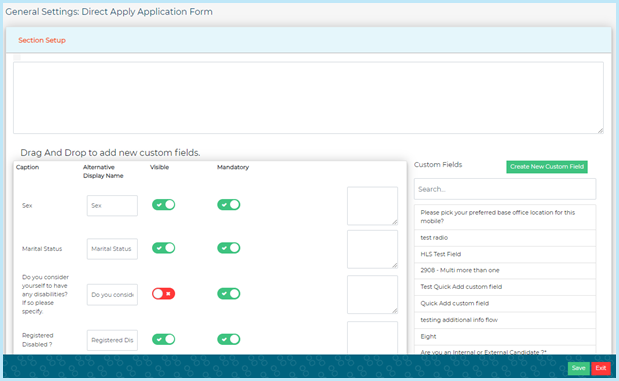Toggle Mandatory switch for Registered Disabled
The width and height of the screenshot is (619, 381).
click(x=229, y=339)
